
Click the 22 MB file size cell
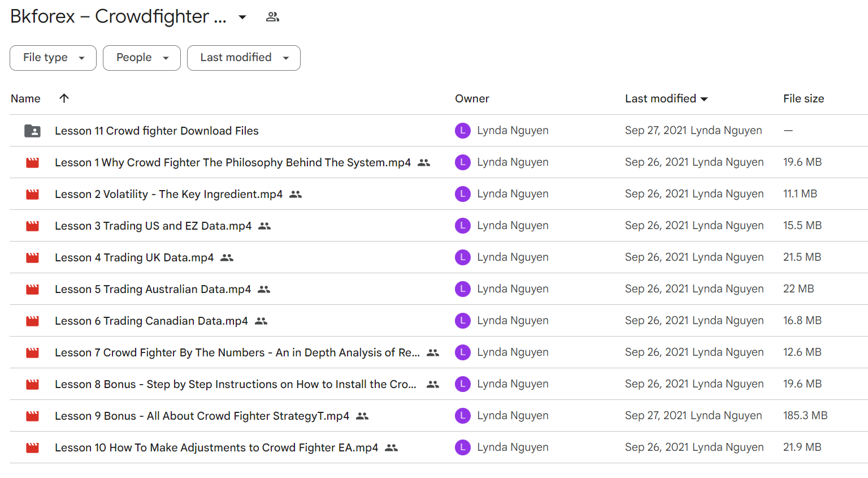(x=798, y=289)
